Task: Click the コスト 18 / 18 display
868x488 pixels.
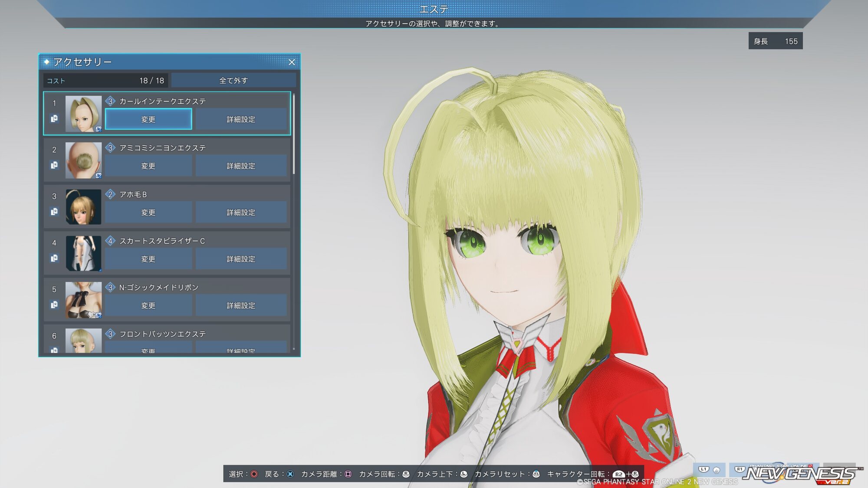Action: coord(106,80)
